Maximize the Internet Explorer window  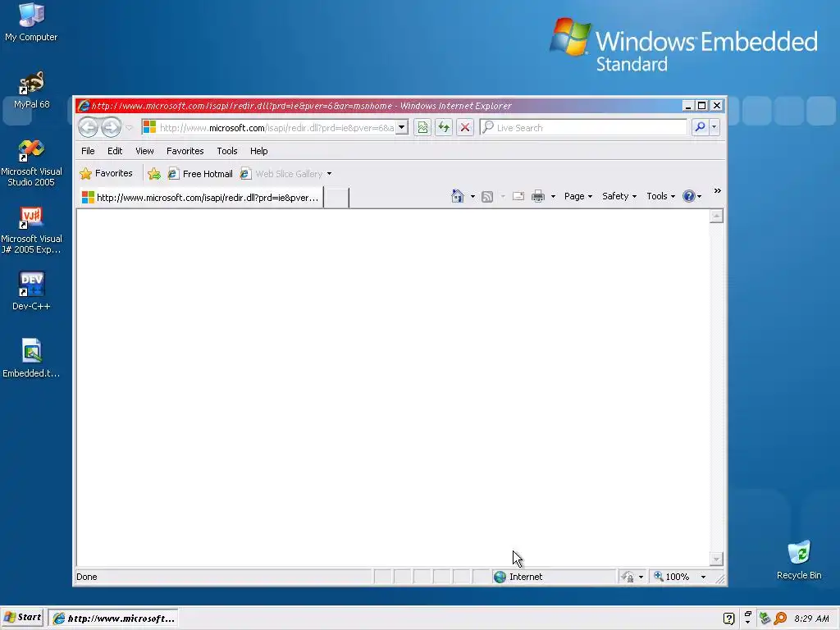coord(702,106)
